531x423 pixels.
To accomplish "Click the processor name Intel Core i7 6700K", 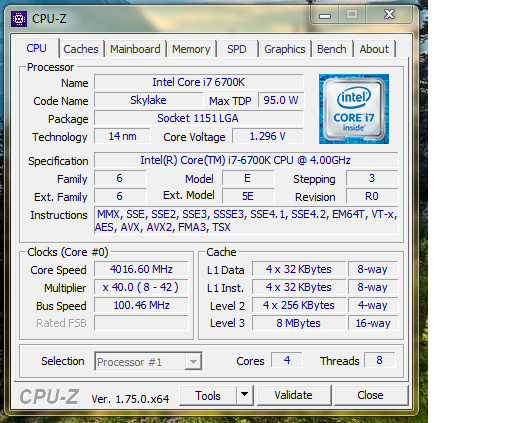I will (198, 82).
